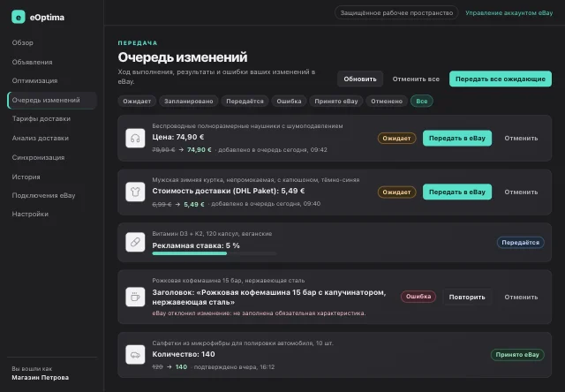
Task: Click the jacket icon in the delivery cost row
Action: [x=135, y=192]
